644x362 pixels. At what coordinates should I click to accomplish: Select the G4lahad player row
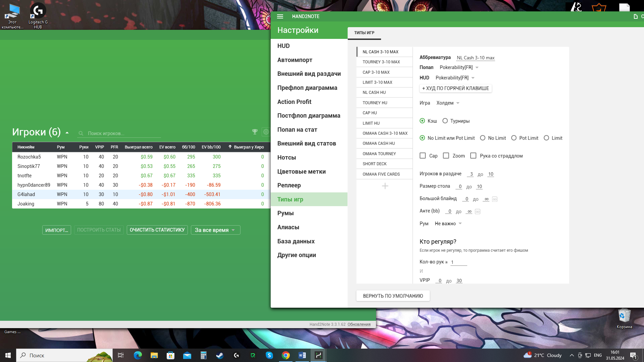pyautogui.click(x=141, y=194)
